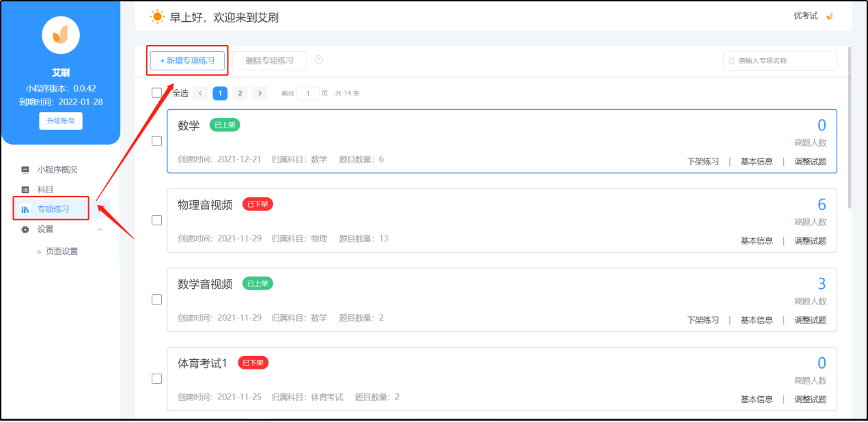
Task: Click 刷题人数 count 3
Action: 822,283
